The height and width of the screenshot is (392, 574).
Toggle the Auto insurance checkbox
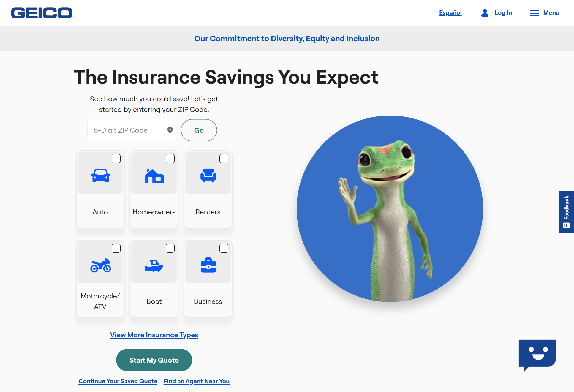pyautogui.click(x=116, y=158)
